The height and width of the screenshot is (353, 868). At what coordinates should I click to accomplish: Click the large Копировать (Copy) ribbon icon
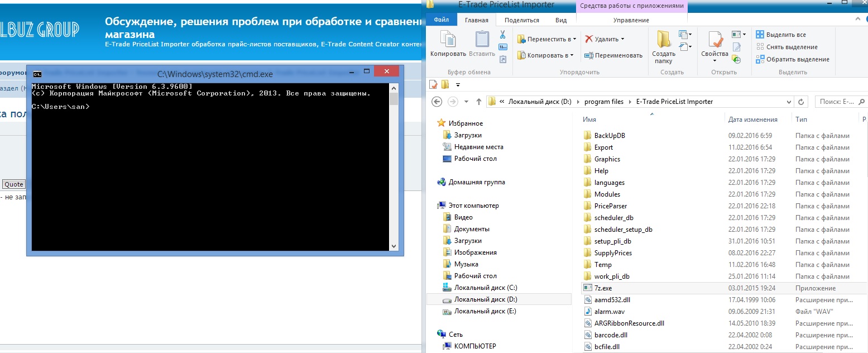(x=448, y=40)
